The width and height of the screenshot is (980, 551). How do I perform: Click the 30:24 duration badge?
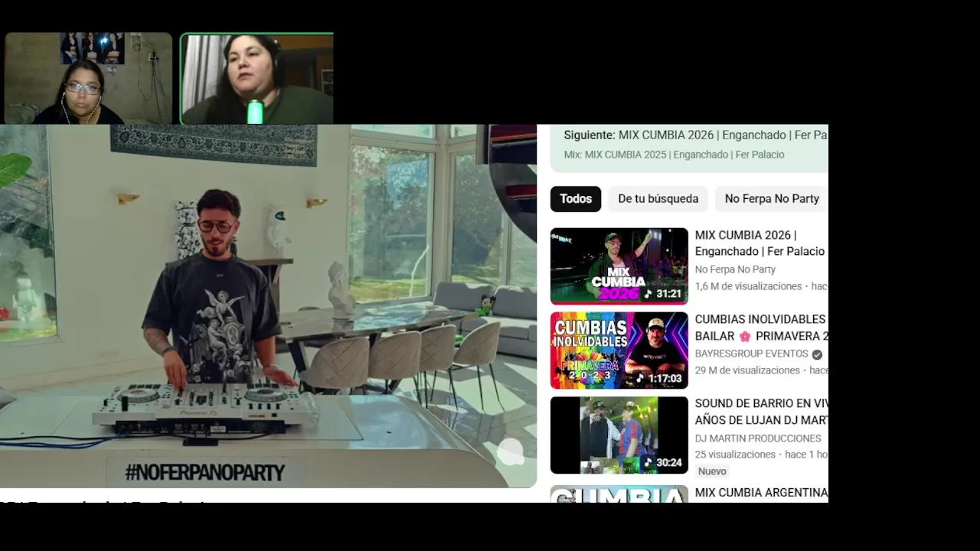point(663,462)
